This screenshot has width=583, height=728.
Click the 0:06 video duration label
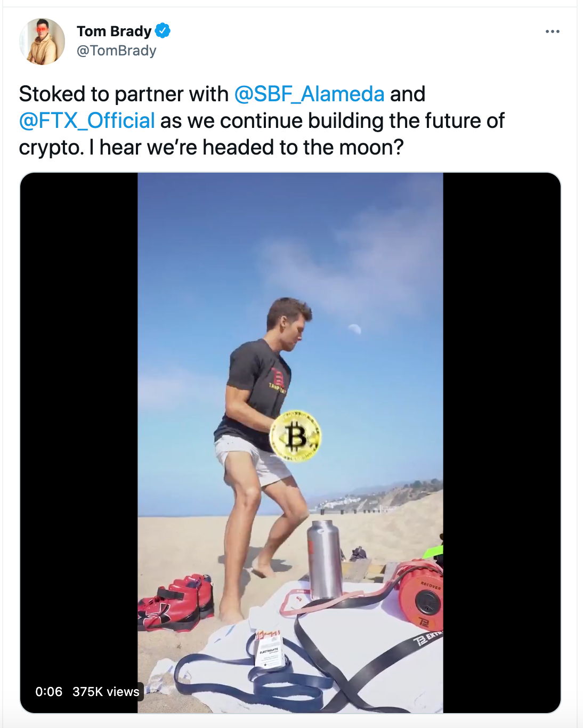pyautogui.click(x=48, y=692)
